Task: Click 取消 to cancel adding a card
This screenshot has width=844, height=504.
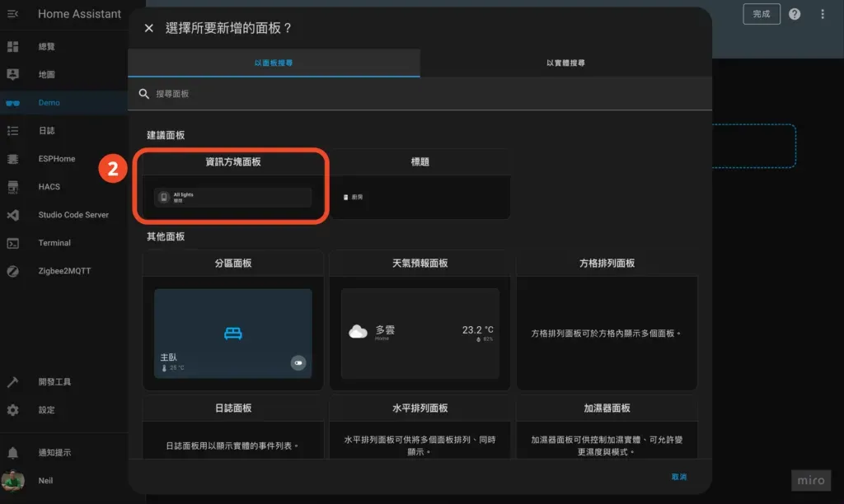Action: (678, 477)
